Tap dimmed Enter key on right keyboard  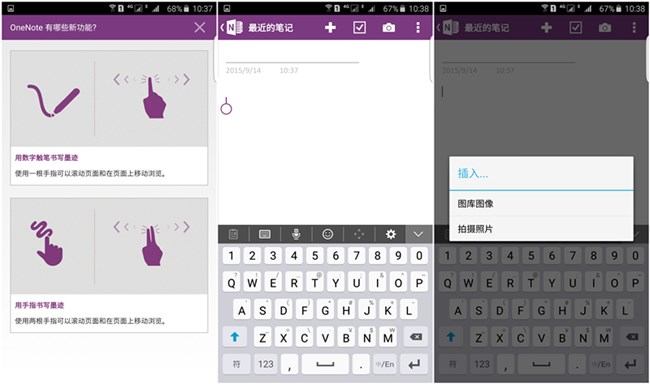(631, 365)
